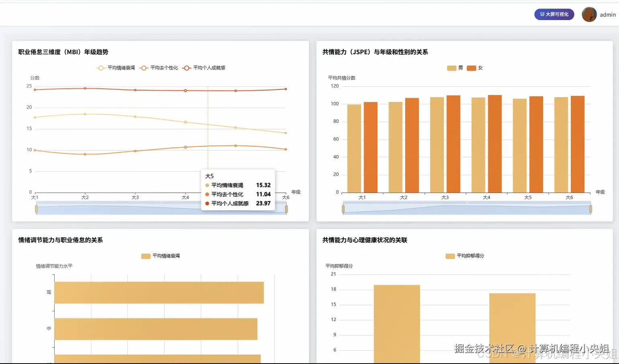The width and height of the screenshot is (619, 364).
Task: Grab the left zoom handle of MBI chart slider
Action: pos(36,209)
